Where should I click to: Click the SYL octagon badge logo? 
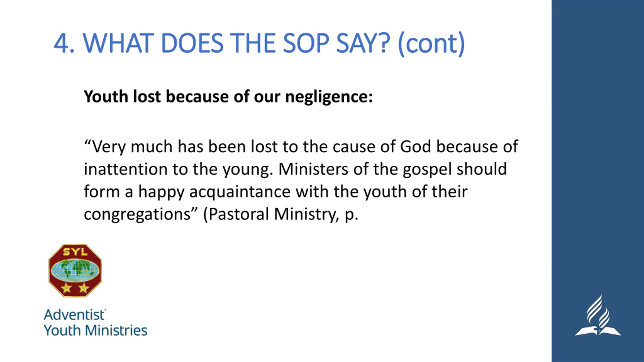click(x=75, y=270)
